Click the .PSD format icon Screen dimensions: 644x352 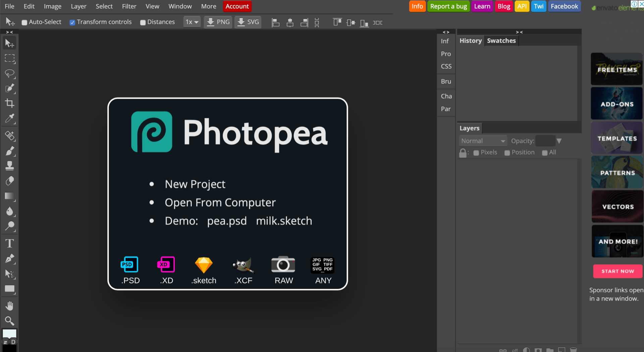pos(130,270)
